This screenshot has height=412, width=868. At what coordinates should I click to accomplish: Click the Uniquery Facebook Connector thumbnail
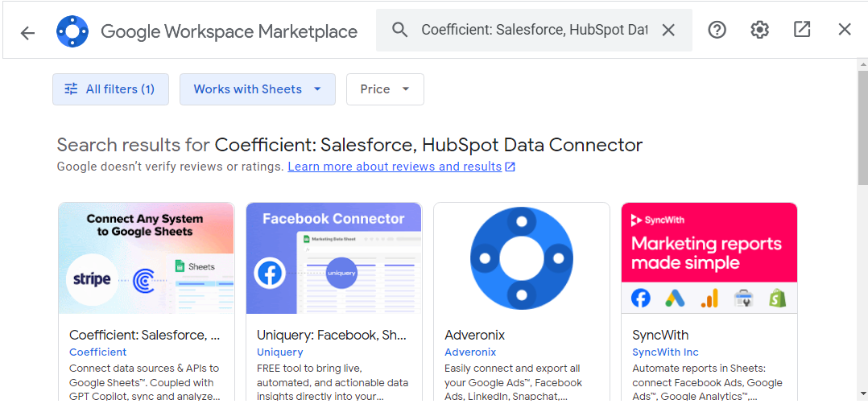point(333,258)
